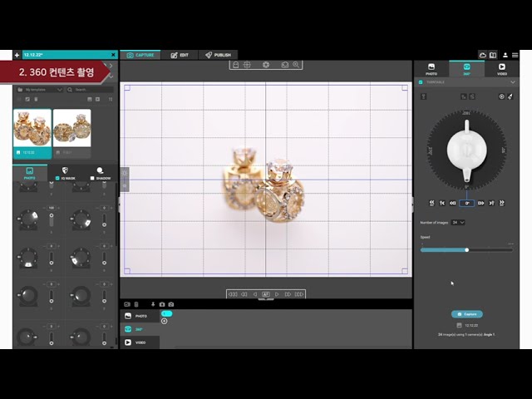Select the second jewelry template thumbnail
Image resolution: width=532 pixels, height=399 pixels.
coord(72,134)
